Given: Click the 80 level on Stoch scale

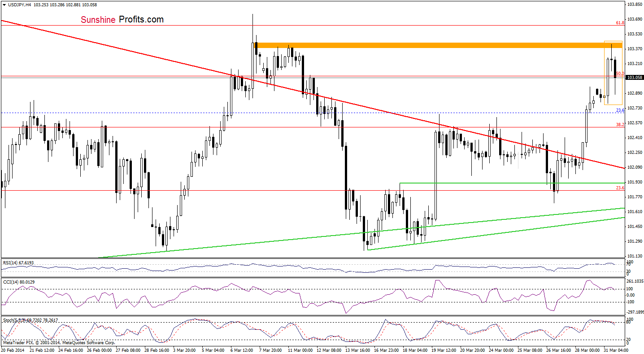Looking at the screenshot, I should click(x=629, y=323).
